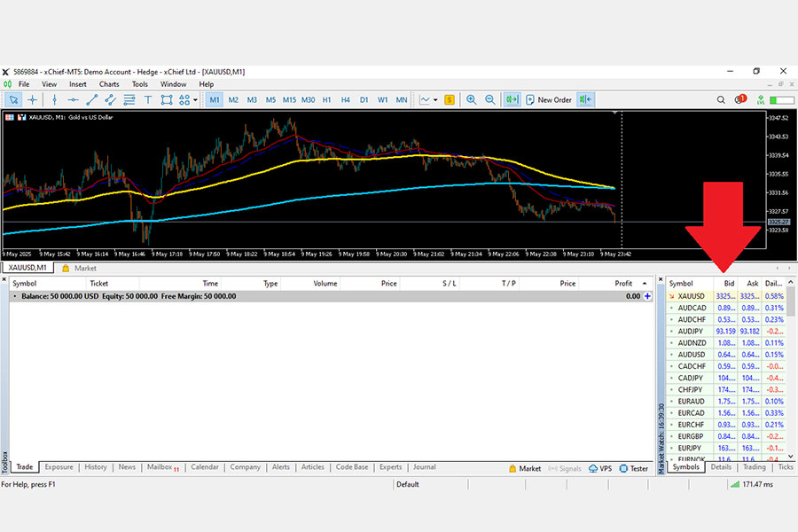Open the objects list dropdown arrow
Viewport: 798px width, 532px height.
click(x=195, y=100)
